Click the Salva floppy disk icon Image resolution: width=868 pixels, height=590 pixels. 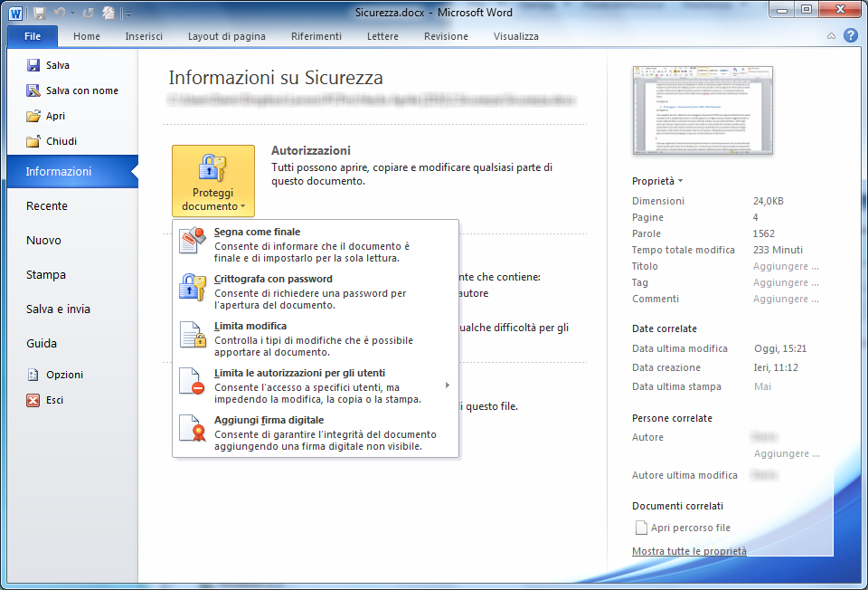pos(33,65)
